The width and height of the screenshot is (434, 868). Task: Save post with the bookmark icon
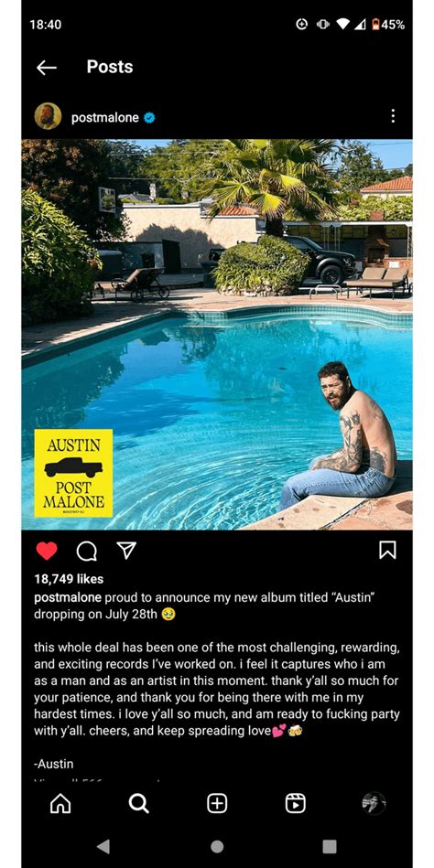(x=387, y=550)
